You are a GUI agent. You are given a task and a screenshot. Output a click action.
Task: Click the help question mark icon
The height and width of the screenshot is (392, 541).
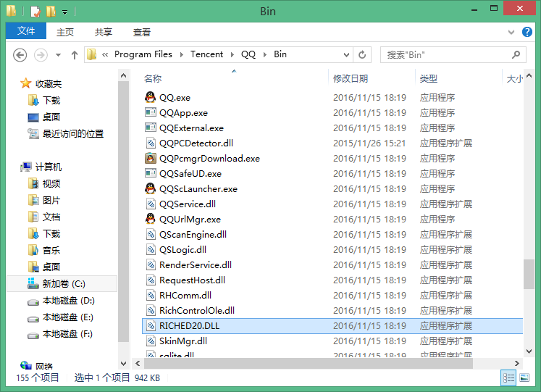pos(527,32)
